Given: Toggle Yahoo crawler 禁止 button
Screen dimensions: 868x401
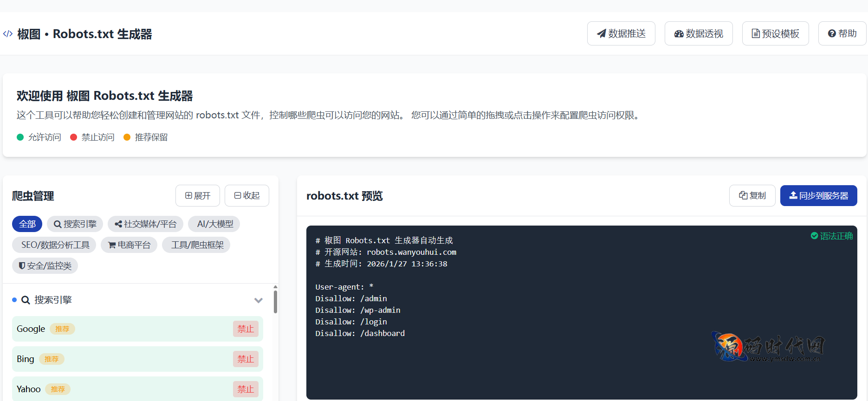Looking at the screenshot, I should point(246,389).
